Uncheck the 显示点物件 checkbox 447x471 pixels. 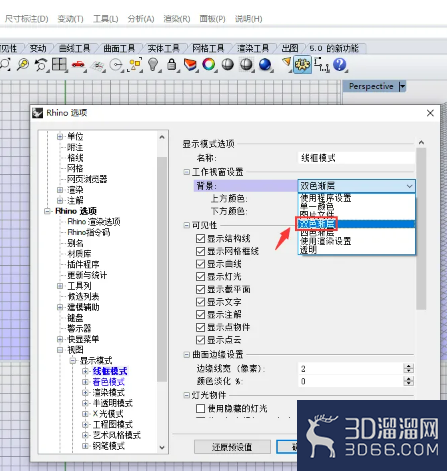tap(200, 327)
